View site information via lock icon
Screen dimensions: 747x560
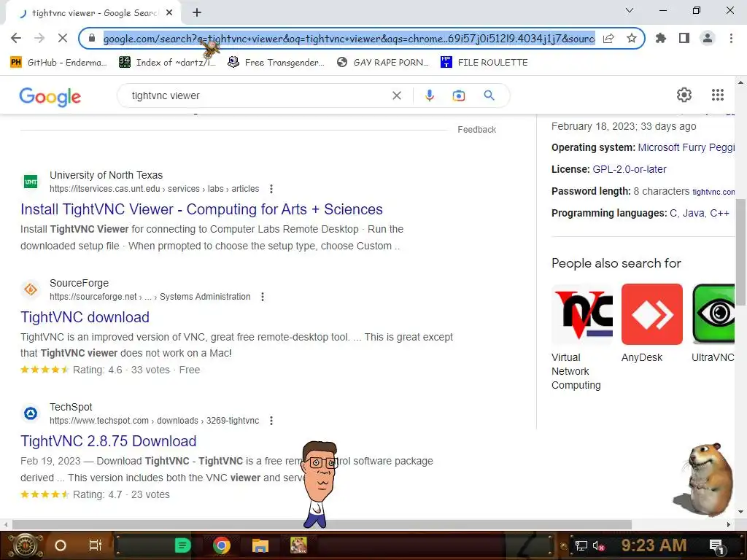(x=92, y=38)
